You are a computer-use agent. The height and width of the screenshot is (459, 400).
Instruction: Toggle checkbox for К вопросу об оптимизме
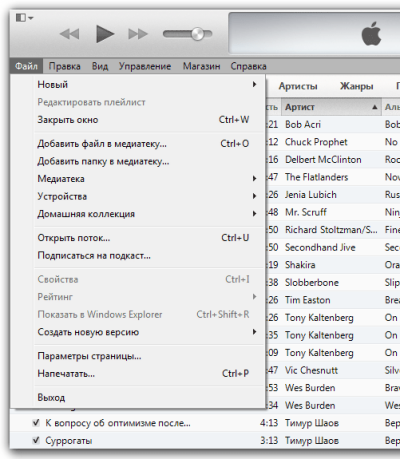[36, 423]
